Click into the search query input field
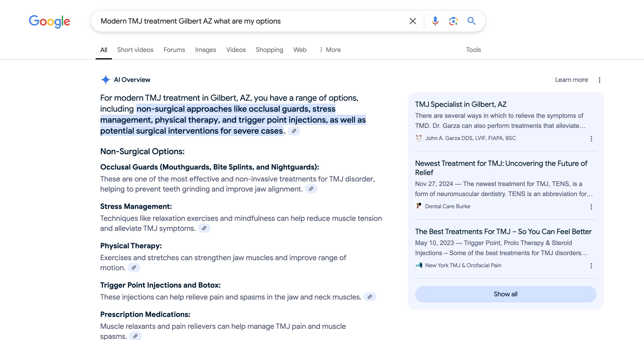This screenshot has height=340, width=644. (x=250, y=21)
